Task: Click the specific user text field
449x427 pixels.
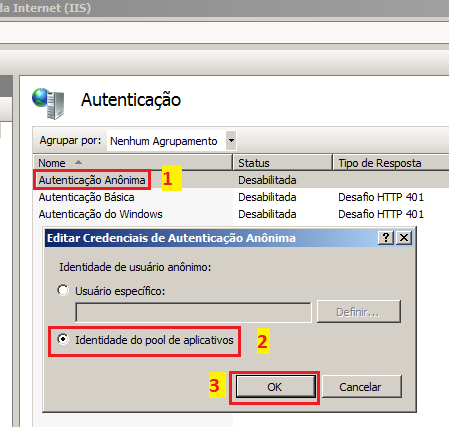Action: click(193, 312)
